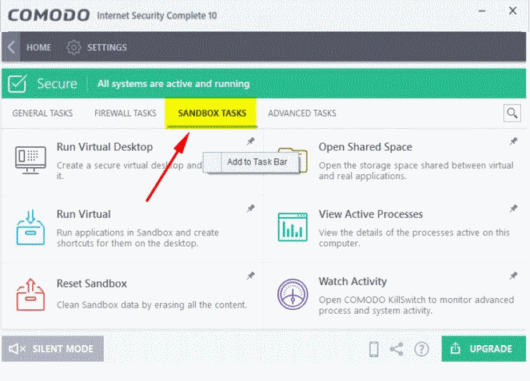Pin the Run Virtual task
The height and width of the screenshot is (381, 530).
(x=250, y=208)
